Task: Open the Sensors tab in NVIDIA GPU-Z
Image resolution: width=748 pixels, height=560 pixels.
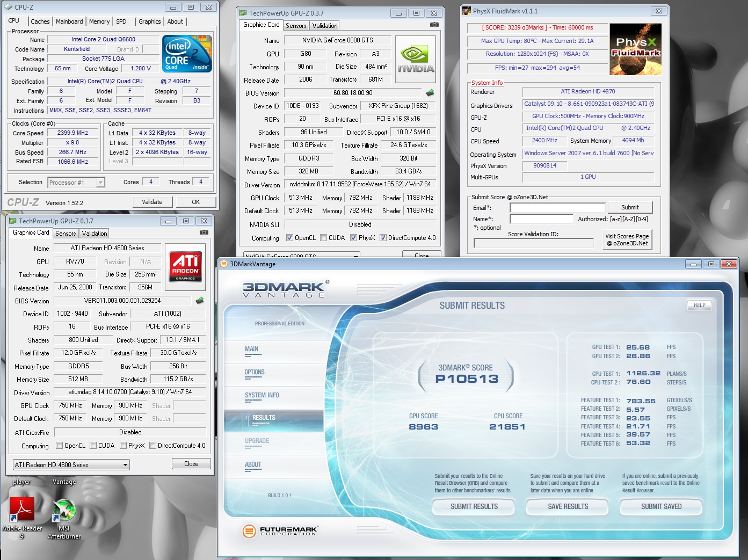Action: click(296, 26)
